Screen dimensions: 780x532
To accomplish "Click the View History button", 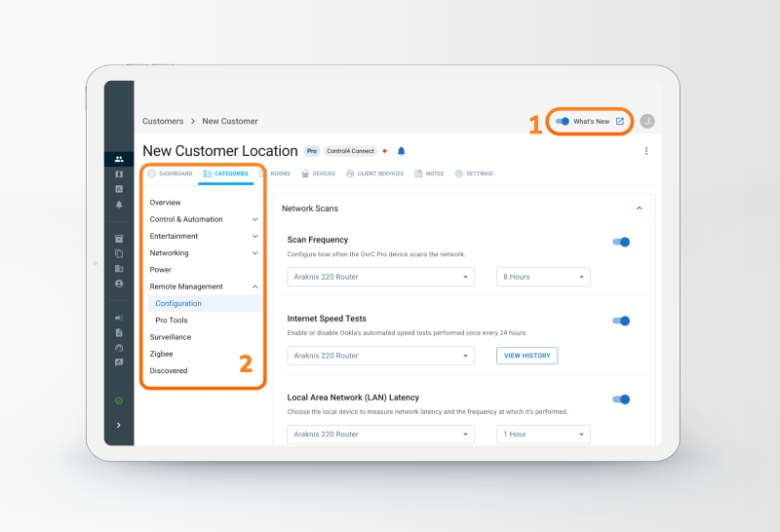I will point(526,356).
